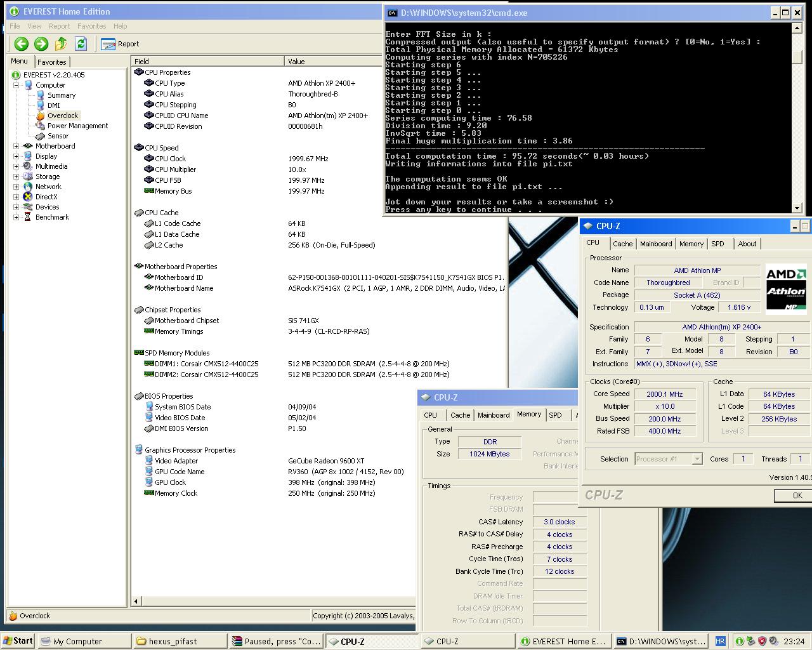This screenshot has height=650, width=812.
Task: Open the Report menu in EVEREST
Action: pos(60,26)
